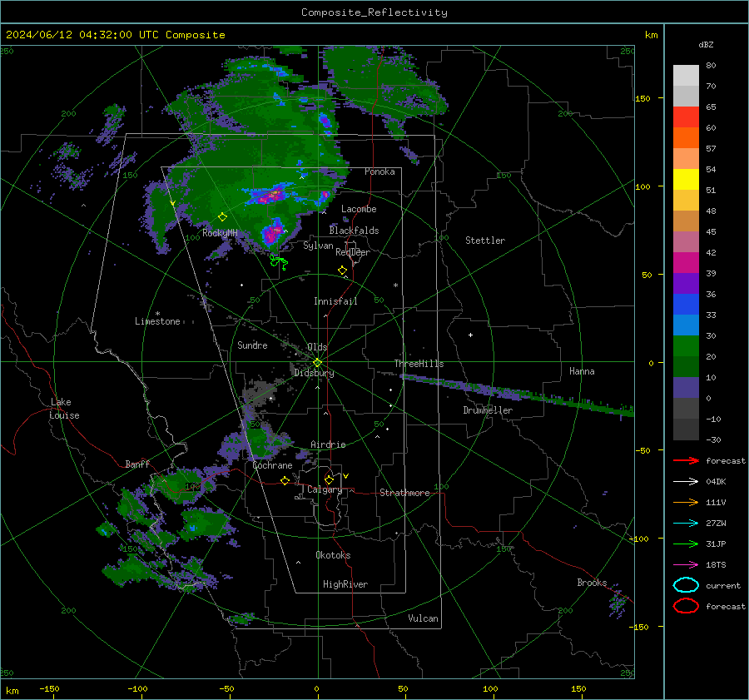749x700 pixels.
Task: Click the yellow 51-54 dBZ swatch
Action: pyautogui.click(x=686, y=180)
